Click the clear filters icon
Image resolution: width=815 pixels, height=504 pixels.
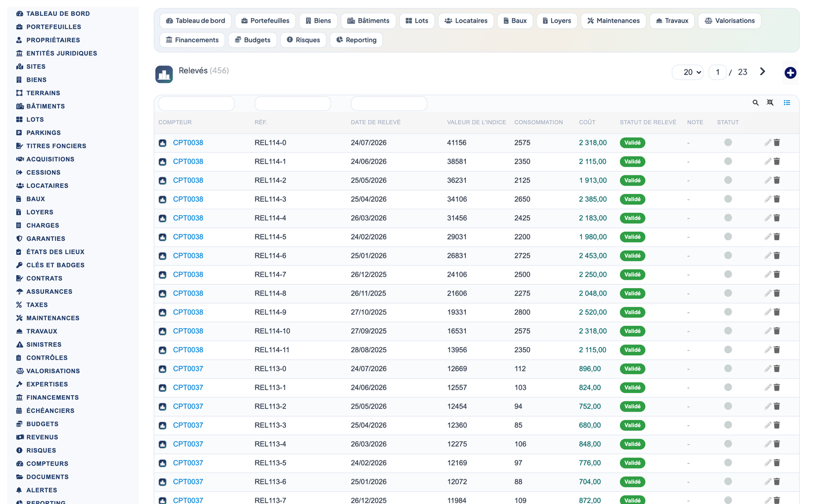coord(770,103)
